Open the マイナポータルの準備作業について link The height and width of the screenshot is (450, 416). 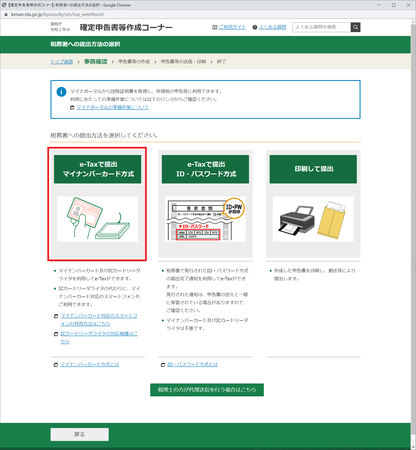click(113, 107)
